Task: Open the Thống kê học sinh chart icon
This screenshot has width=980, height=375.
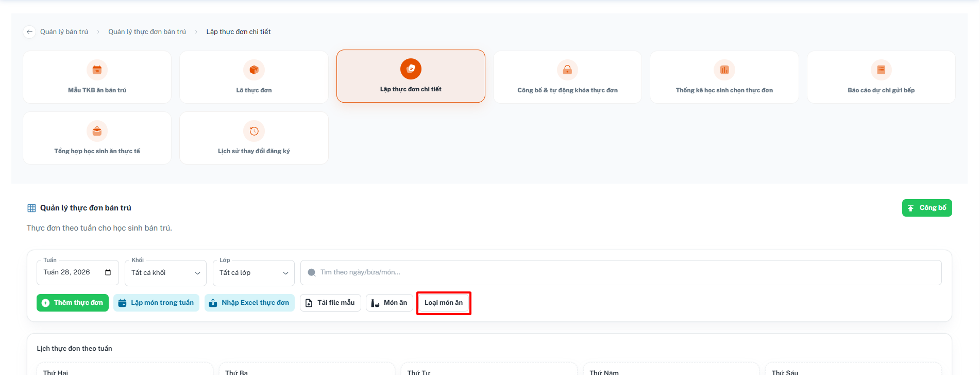Action: click(x=724, y=70)
